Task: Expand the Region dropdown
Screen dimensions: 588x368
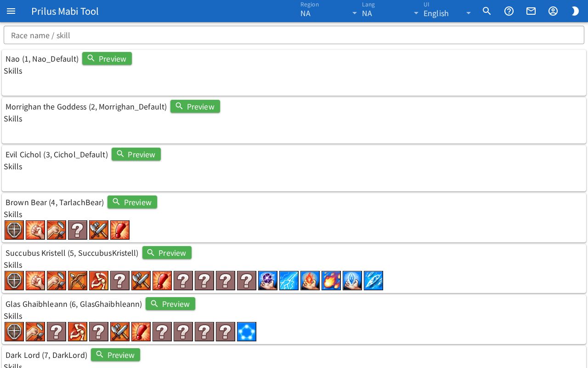Action: (x=329, y=11)
